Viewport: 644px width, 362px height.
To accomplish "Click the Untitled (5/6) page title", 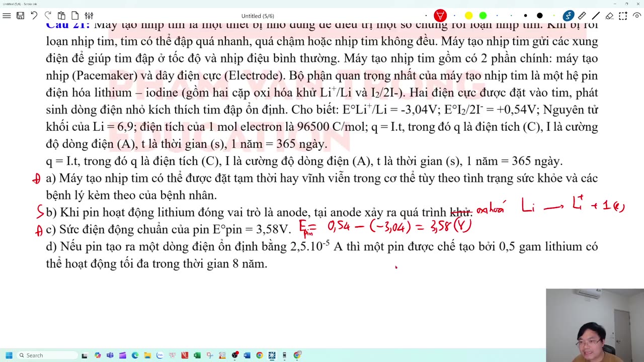I will pyautogui.click(x=258, y=16).
